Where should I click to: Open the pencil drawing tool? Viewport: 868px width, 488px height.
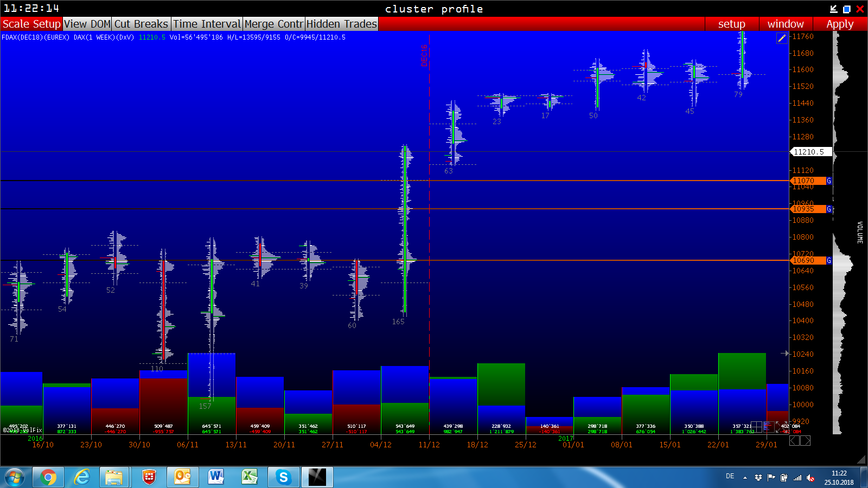coord(782,38)
